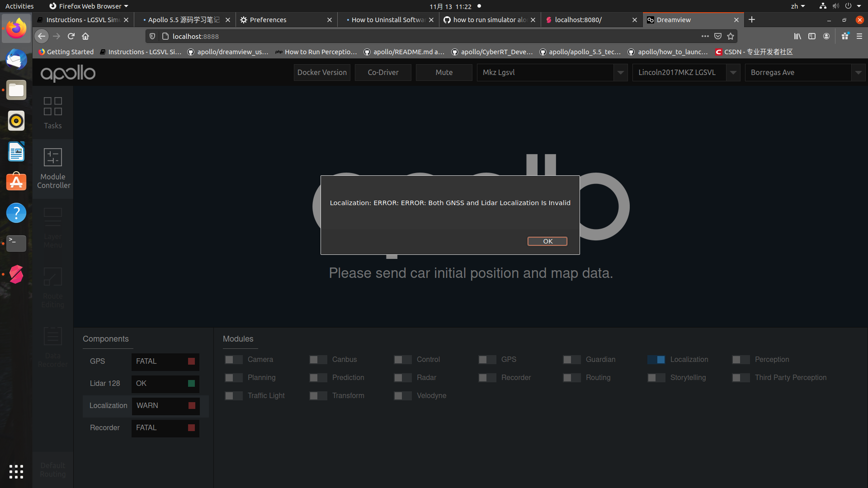Select the Route Editing tool
Viewport: 868px width, 488px height.
[x=52, y=288]
